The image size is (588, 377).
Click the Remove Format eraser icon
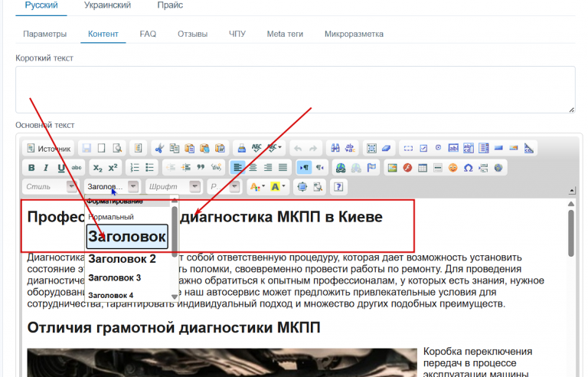[386, 149]
